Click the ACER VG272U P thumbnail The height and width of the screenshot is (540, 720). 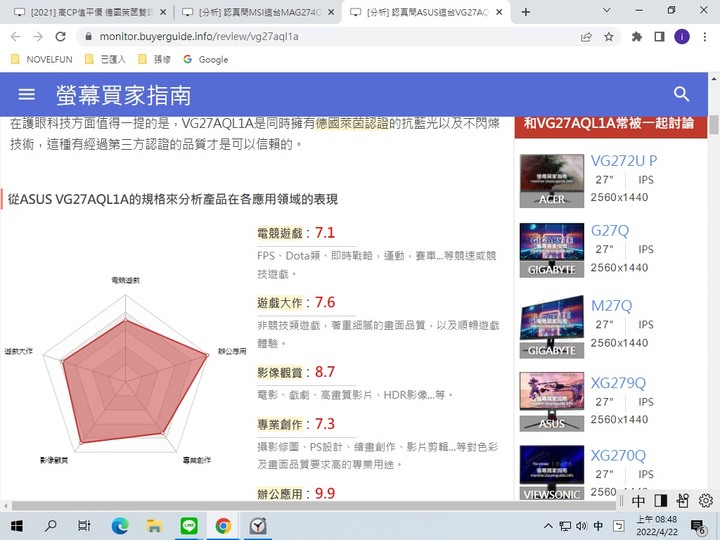[x=551, y=181]
